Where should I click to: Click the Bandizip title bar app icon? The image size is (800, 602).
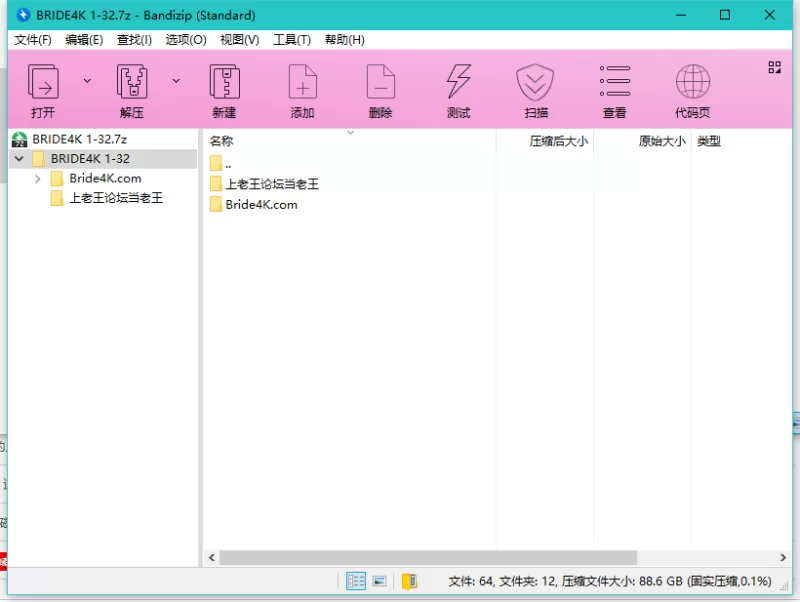[23, 15]
